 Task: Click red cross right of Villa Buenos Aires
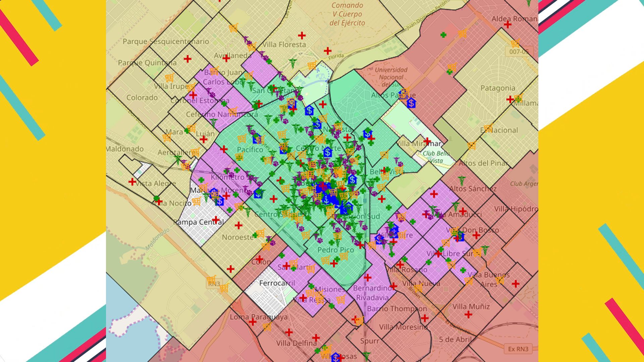[516, 284]
